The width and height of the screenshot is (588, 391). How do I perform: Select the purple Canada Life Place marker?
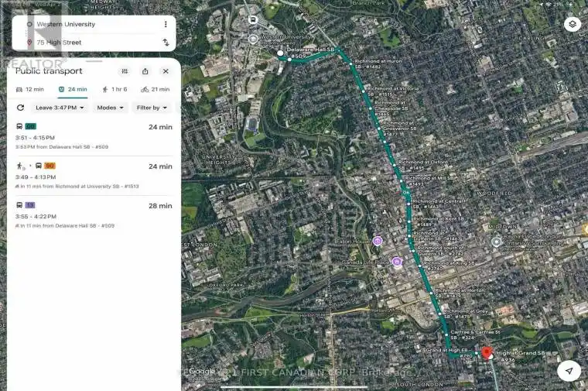pyautogui.click(x=396, y=262)
